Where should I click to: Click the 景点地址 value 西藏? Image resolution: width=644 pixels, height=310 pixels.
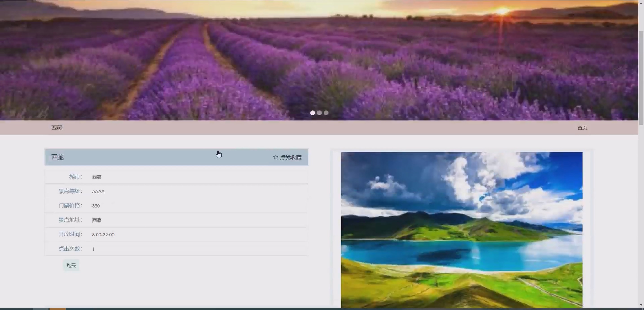[97, 220]
